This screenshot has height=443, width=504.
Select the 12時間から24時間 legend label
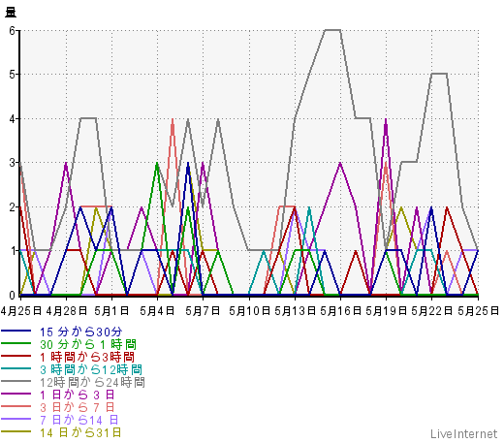[92, 382]
